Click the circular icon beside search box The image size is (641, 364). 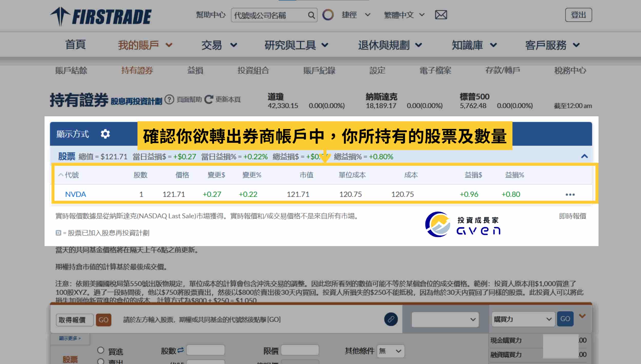point(328,15)
